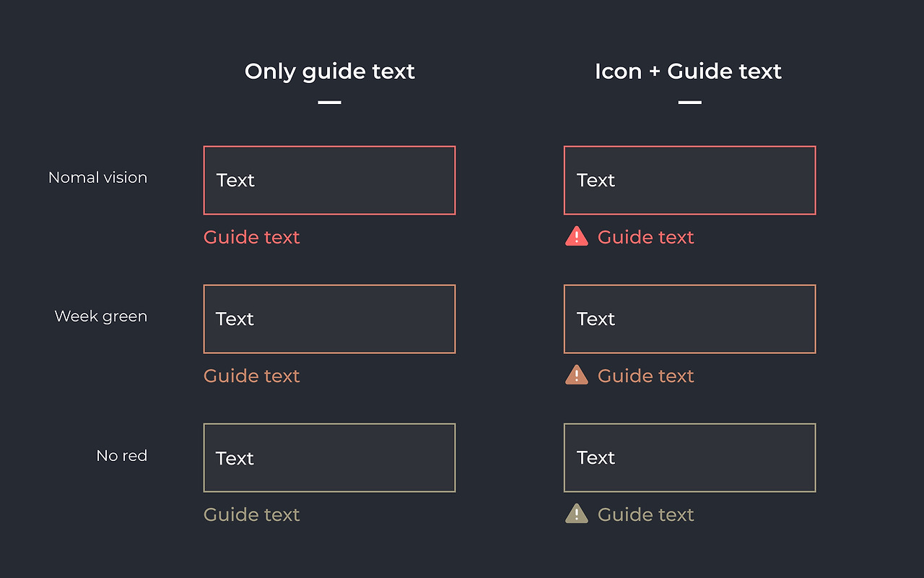
Task: Click the "Nomal vision" row label
Action: (x=97, y=178)
